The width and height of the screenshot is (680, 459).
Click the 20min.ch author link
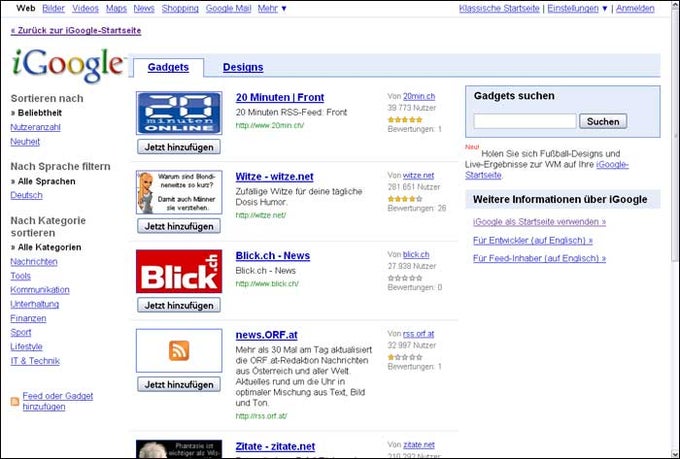(x=419, y=96)
